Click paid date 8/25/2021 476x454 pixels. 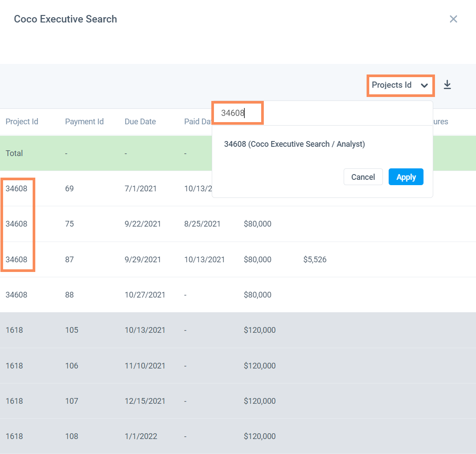[x=202, y=224]
